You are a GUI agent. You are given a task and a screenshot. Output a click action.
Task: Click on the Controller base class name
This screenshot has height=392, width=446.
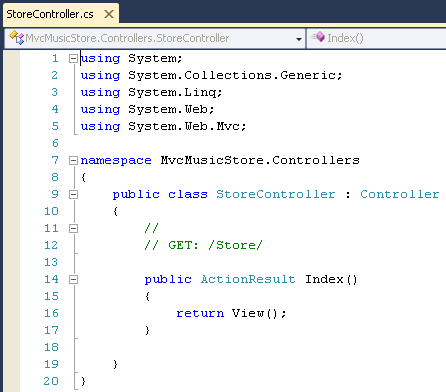tap(399, 194)
